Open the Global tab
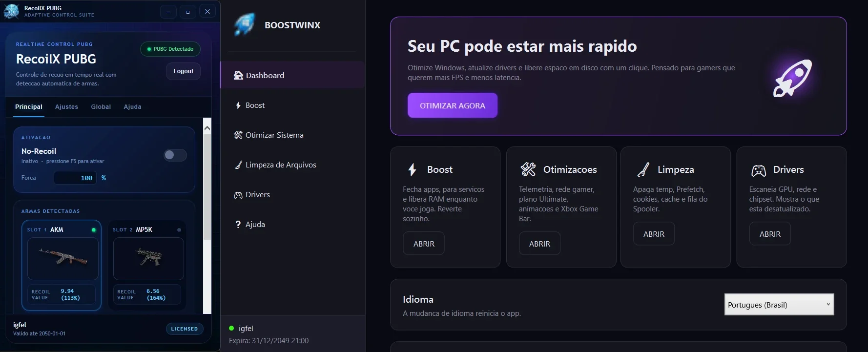 pos(101,106)
